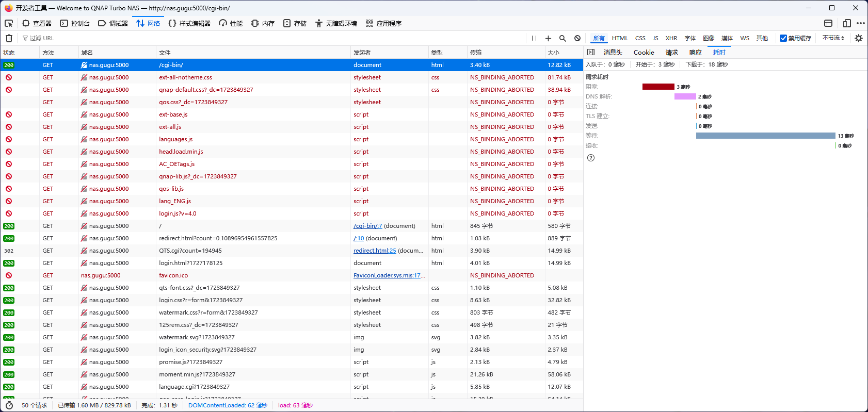Filter requests by CSS

[640, 38]
